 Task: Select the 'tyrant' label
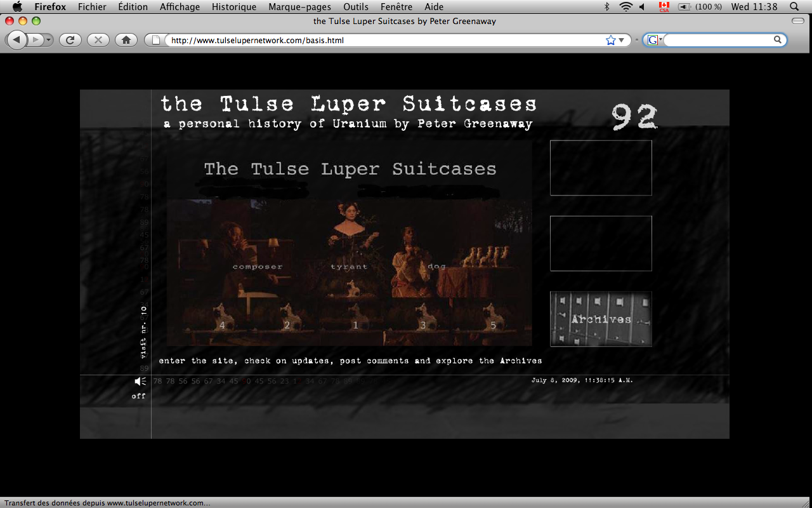[349, 267]
